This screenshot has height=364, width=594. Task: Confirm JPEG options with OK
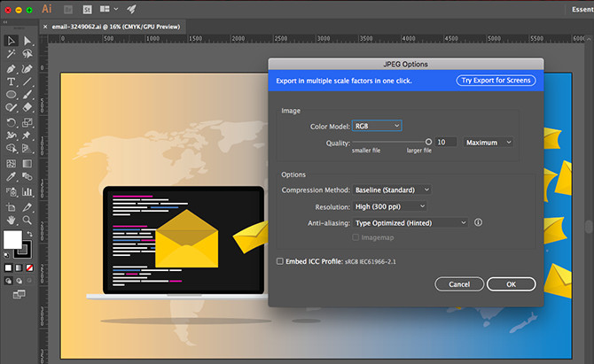(x=510, y=284)
